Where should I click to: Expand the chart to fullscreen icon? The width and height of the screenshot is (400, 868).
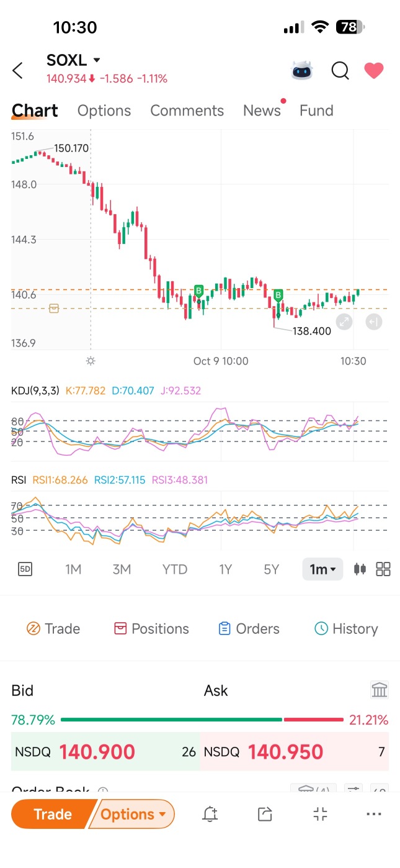(344, 322)
